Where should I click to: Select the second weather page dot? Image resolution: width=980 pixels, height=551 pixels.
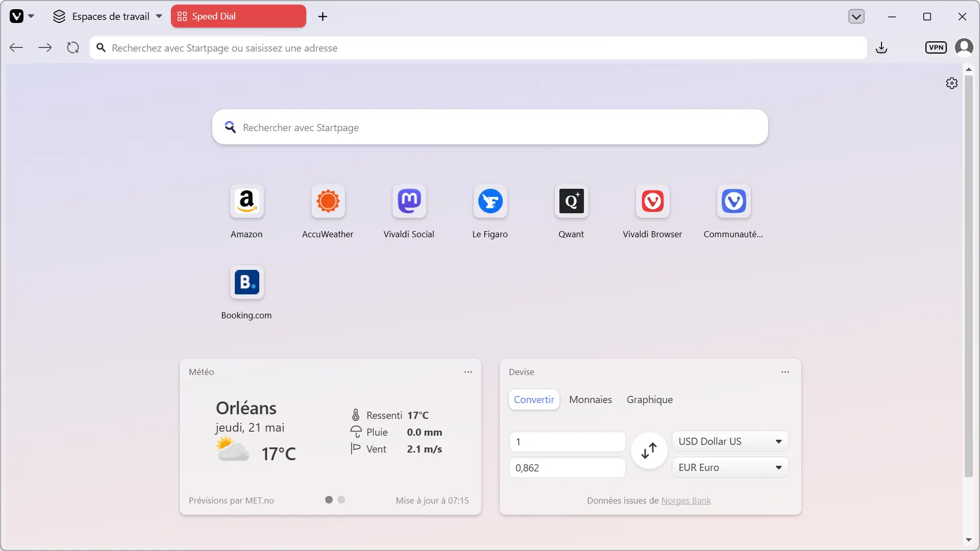(x=341, y=500)
